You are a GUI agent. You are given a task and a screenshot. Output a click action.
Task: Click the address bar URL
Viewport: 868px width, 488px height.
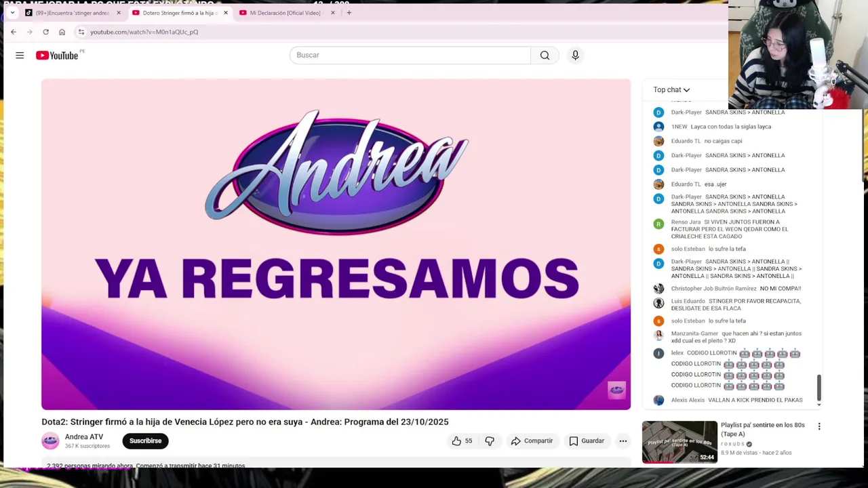point(144,32)
